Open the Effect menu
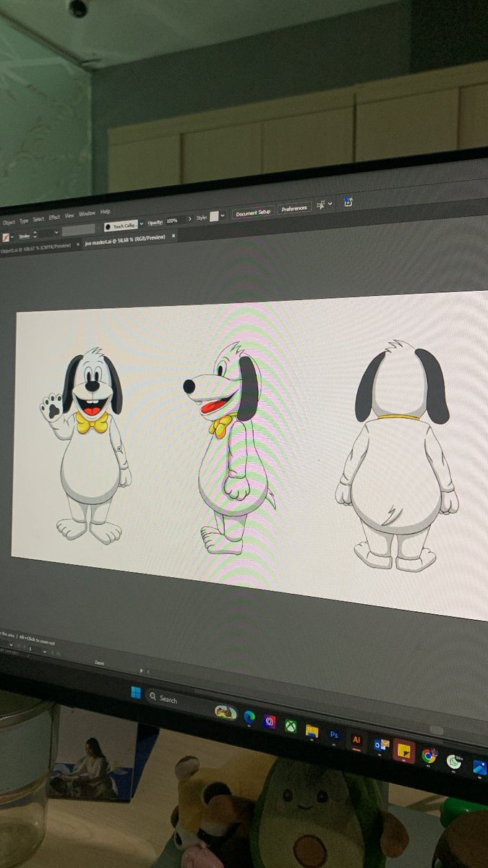488x868 pixels. click(54, 218)
